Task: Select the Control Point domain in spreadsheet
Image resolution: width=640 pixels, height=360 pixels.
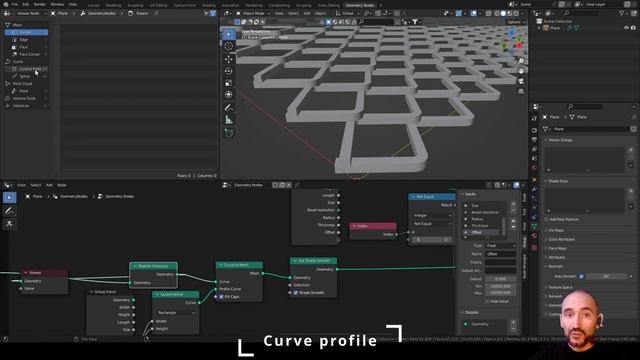Action: [27, 69]
